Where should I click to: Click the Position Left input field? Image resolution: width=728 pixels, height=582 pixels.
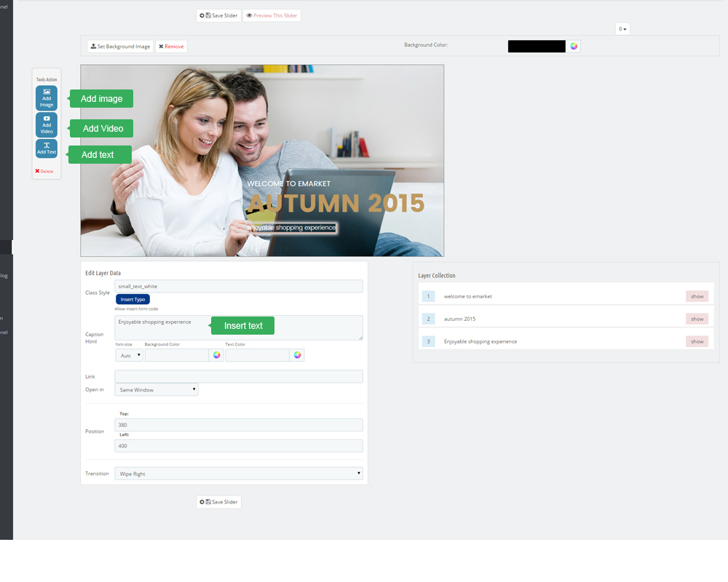coord(239,445)
